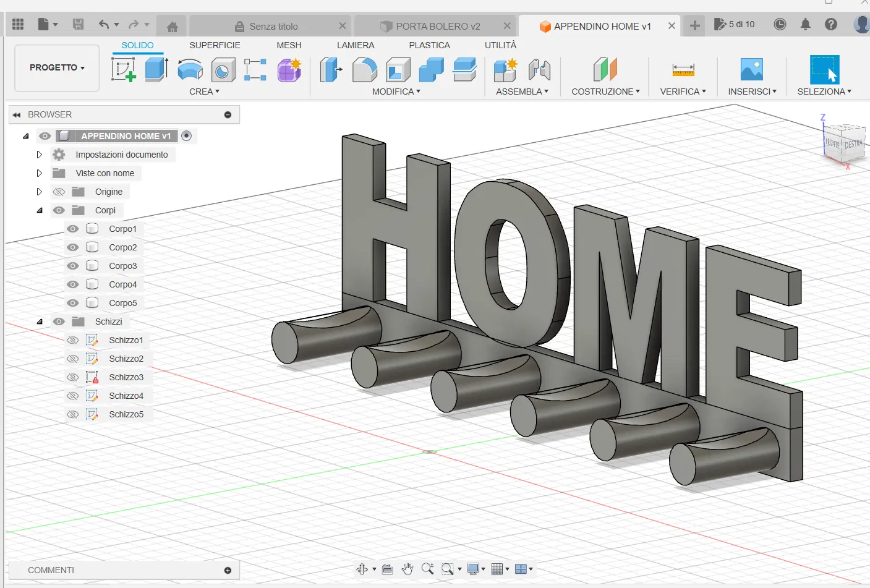The height and width of the screenshot is (588, 870).
Task: Open the Insert image icon
Action: point(751,70)
